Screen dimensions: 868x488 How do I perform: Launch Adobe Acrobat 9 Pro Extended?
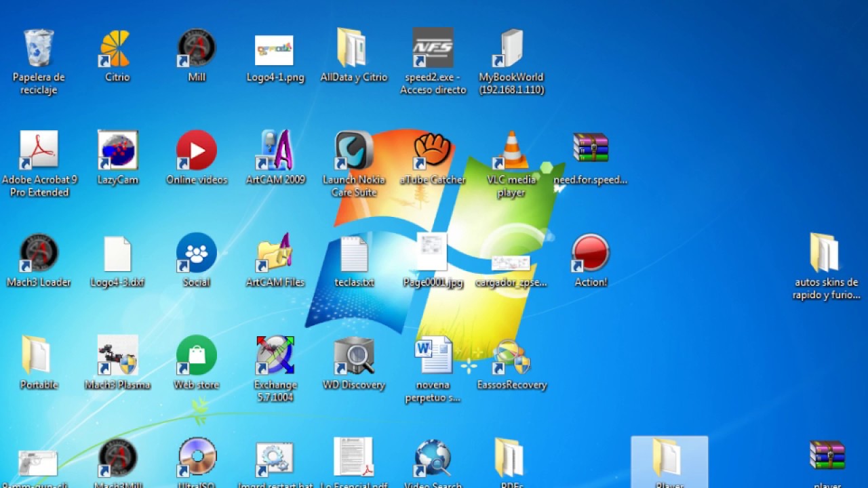click(39, 150)
